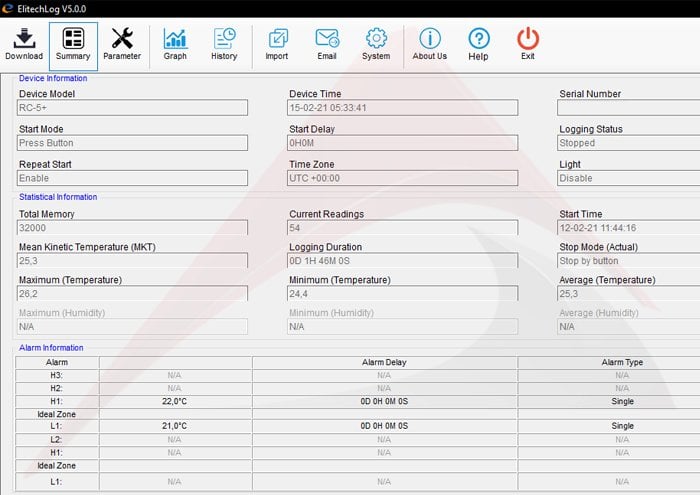
Task: Send report via Email icon
Action: [327, 43]
